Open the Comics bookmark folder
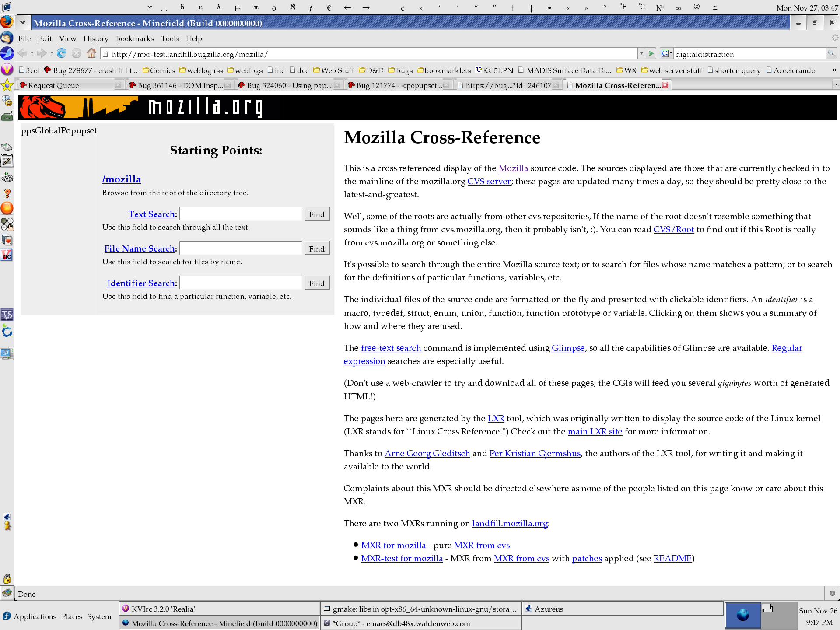The width and height of the screenshot is (840, 630). [159, 70]
